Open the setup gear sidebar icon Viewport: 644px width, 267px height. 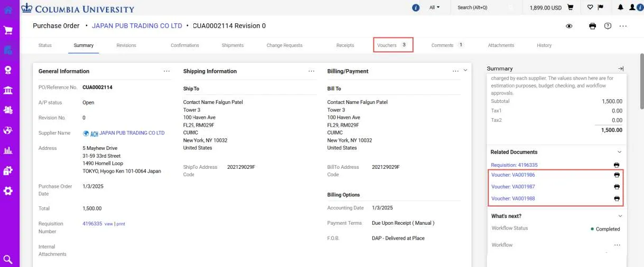[x=8, y=190]
